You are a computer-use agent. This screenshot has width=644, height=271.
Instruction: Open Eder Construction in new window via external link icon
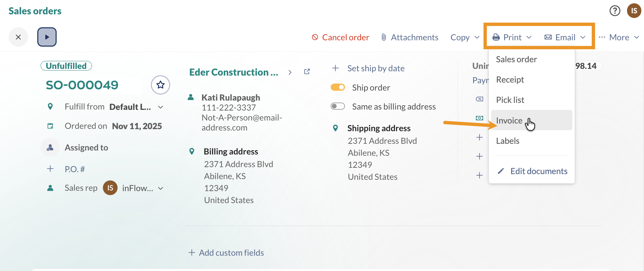click(x=307, y=71)
